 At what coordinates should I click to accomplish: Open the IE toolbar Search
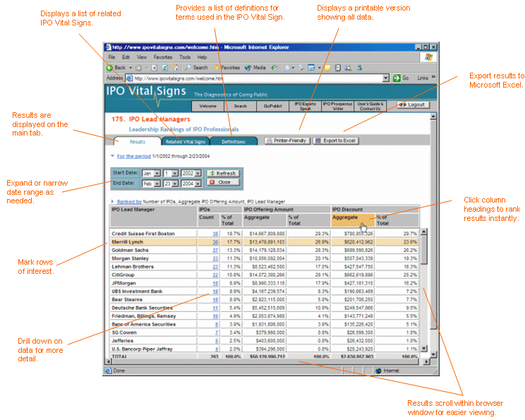196,68
